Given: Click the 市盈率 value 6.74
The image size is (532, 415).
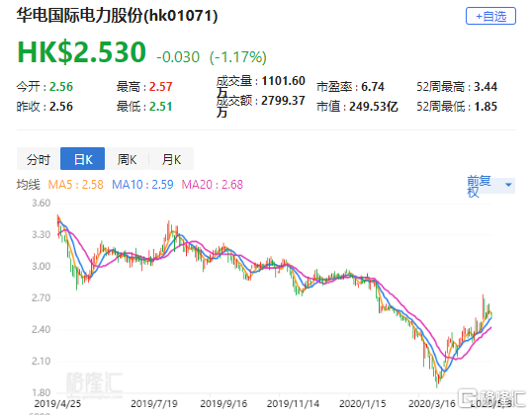Looking at the screenshot, I should pyautogui.click(x=373, y=87).
